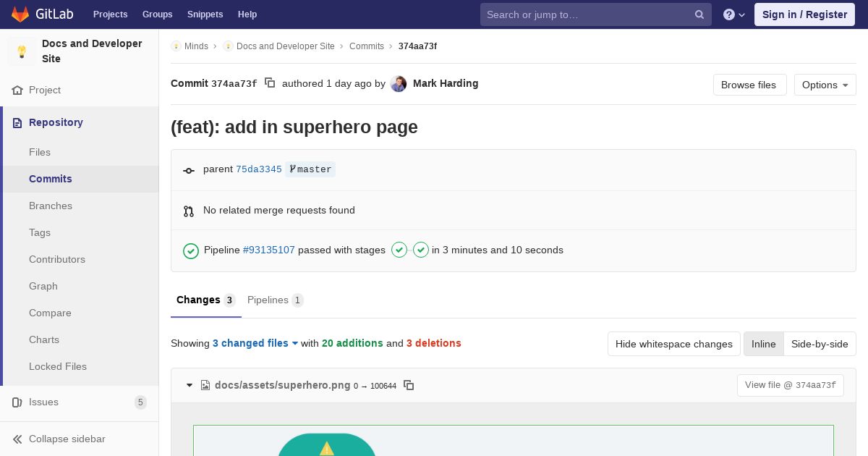868x456 pixels.
Task: Switch to Changes tab
Action: tap(206, 300)
